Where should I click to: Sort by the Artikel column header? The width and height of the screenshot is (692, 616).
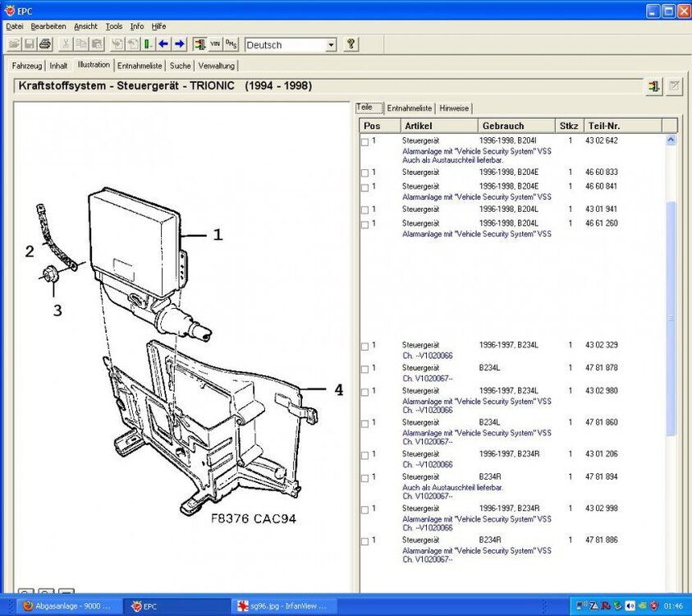click(x=439, y=126)
